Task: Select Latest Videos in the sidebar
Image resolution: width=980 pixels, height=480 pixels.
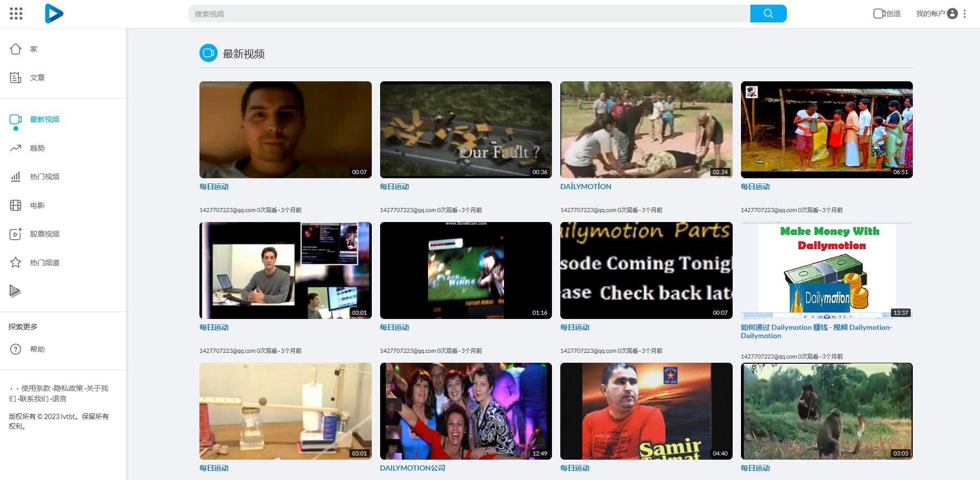Action: pyautogui.click(x=45, y=119)
